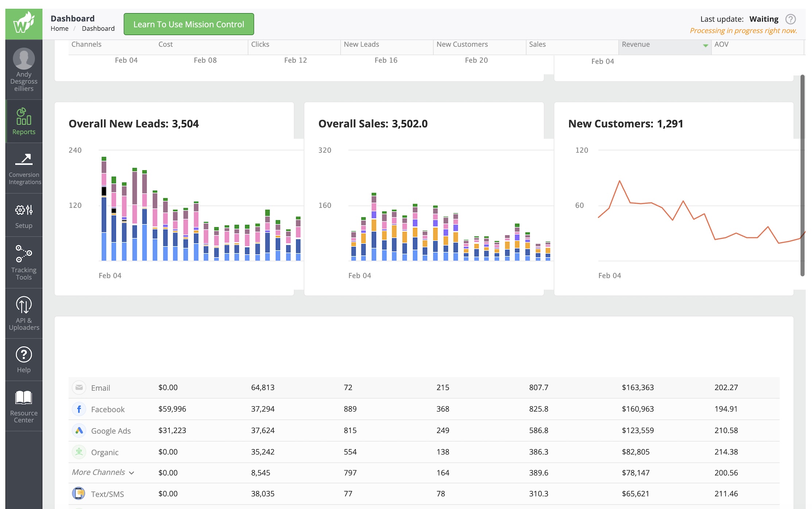The width and height of the screenshot is (812, 509).
Task: Click the Last update help question icon
Action: pyautogui.click(x=790, y=19)
